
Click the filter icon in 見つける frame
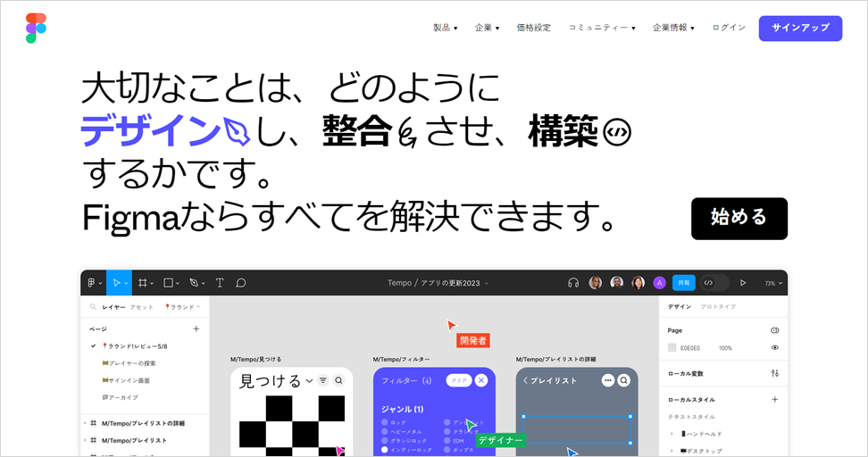click(322, 380)
